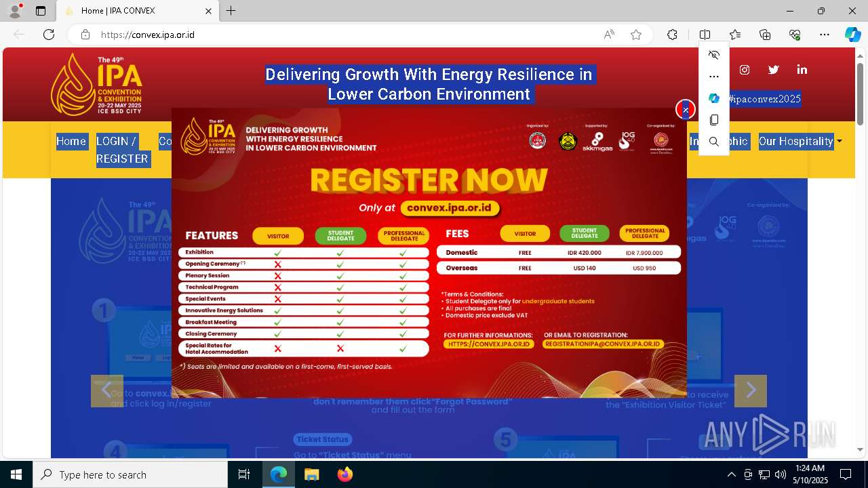Click convex.ipa.or.id pill in popup
Screen dimensions: 868x488
(x=450, y=208)
